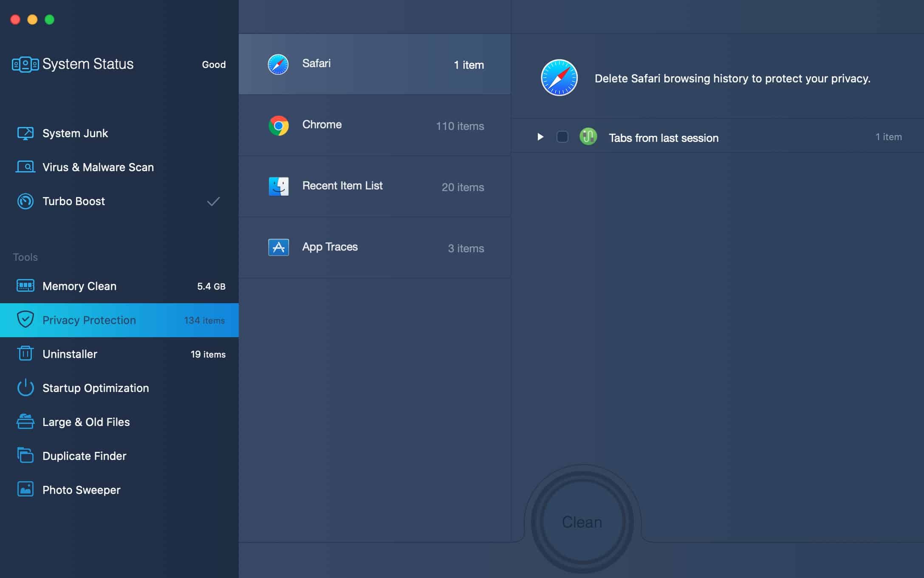This screenshot has height=578, width=924.
Task: Open the System Status overview
Action: 87,64
